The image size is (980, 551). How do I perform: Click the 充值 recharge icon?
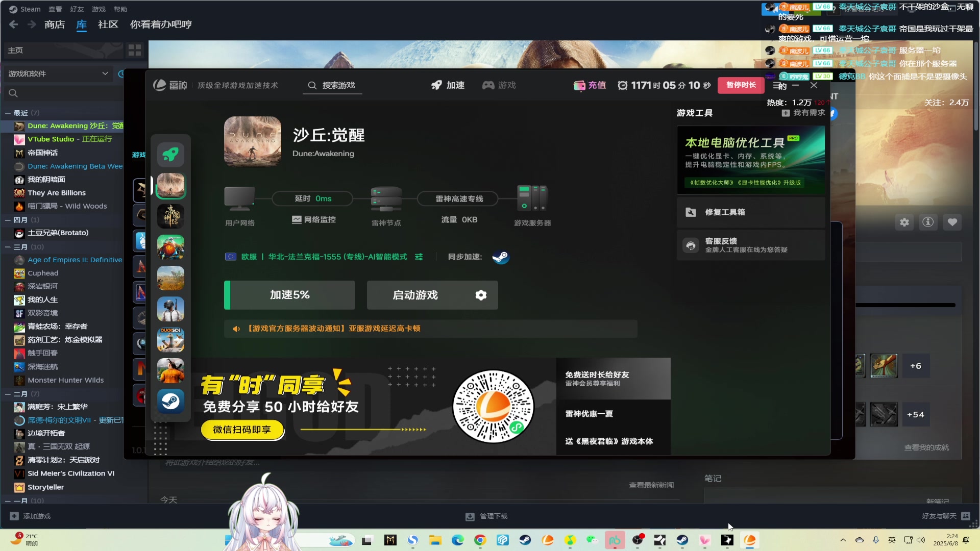(x=590, y=85)
